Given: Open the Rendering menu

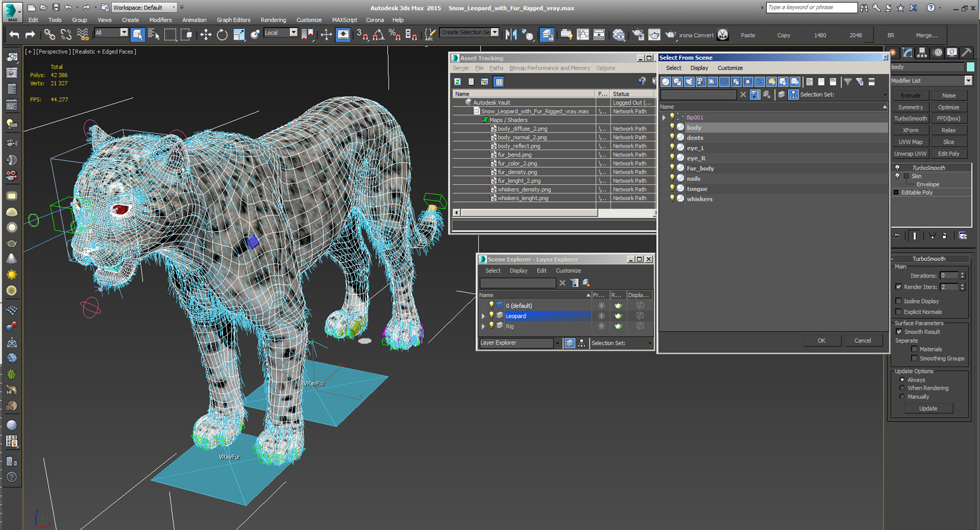Looking at the screenshot, I should [273, 20].
